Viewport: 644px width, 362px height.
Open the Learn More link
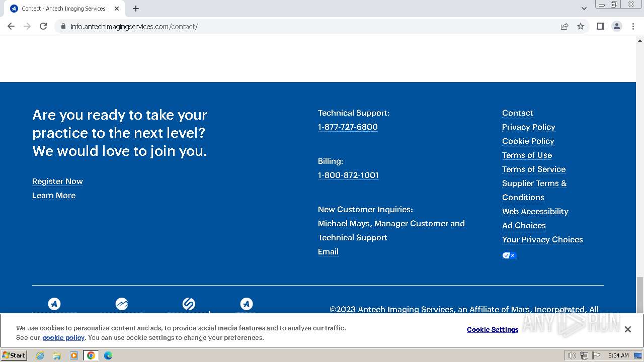[54, 196]
